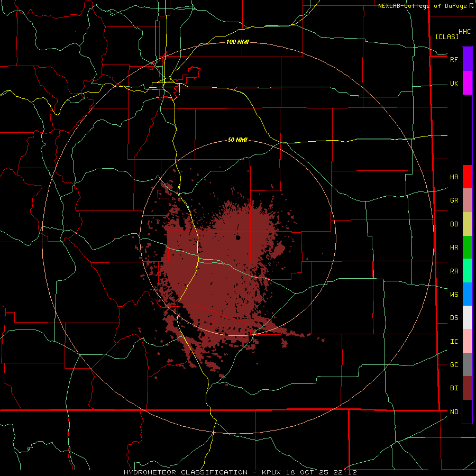This screenshot has height=476, width=476.
Task: Click the NEXLAB-College of DuPage credit text
Action: click(423, 6)
